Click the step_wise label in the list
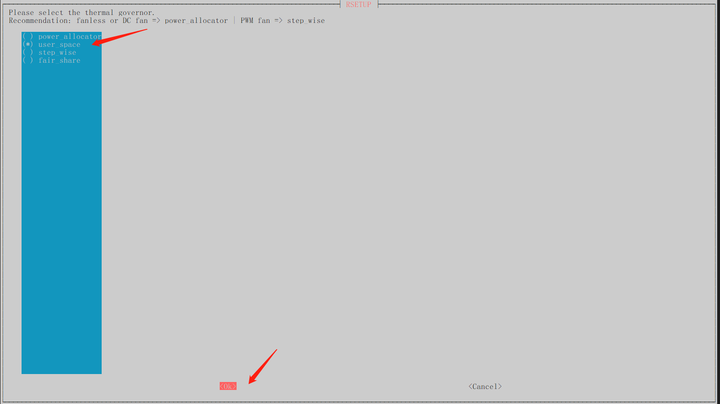This screenshot has height=404, width=720. 57,52
